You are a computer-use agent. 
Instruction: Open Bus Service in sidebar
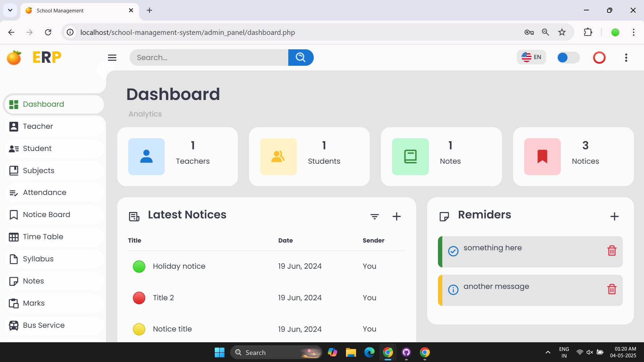click(x=54, y=325)
